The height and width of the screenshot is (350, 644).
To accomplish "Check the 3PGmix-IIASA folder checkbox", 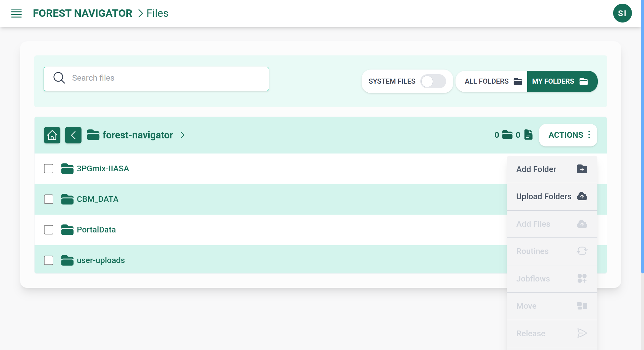I will pyautogui.click(x=49, y=169).
